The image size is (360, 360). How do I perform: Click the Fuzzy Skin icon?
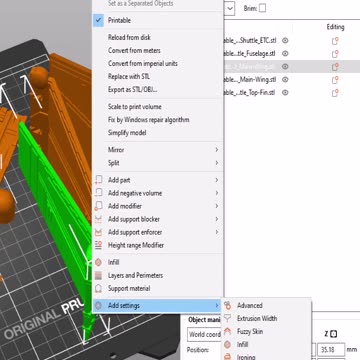tap(228, 331)
